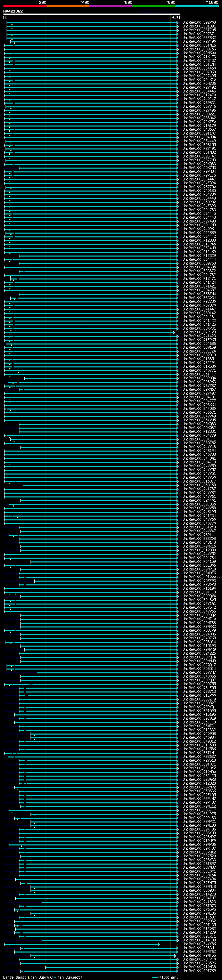The width and height of the screenshot is (222, 980).
Task: Follow link UniRef100_Q7Y1A1
Action: click(x=199, y=604)
